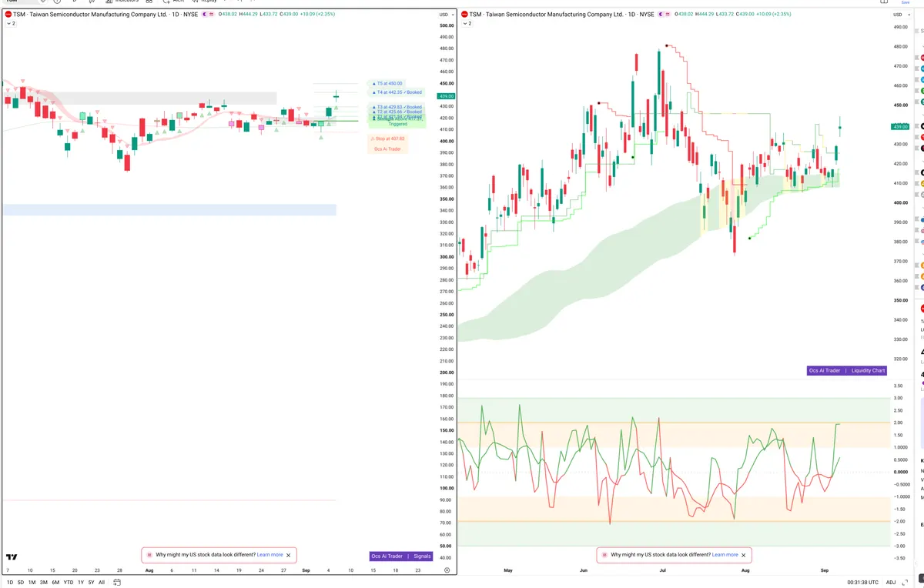Click 'Learn more' link in left chart banner
Image resolution: width=924 pixels, height=588 pixels.
coord(270,555)
